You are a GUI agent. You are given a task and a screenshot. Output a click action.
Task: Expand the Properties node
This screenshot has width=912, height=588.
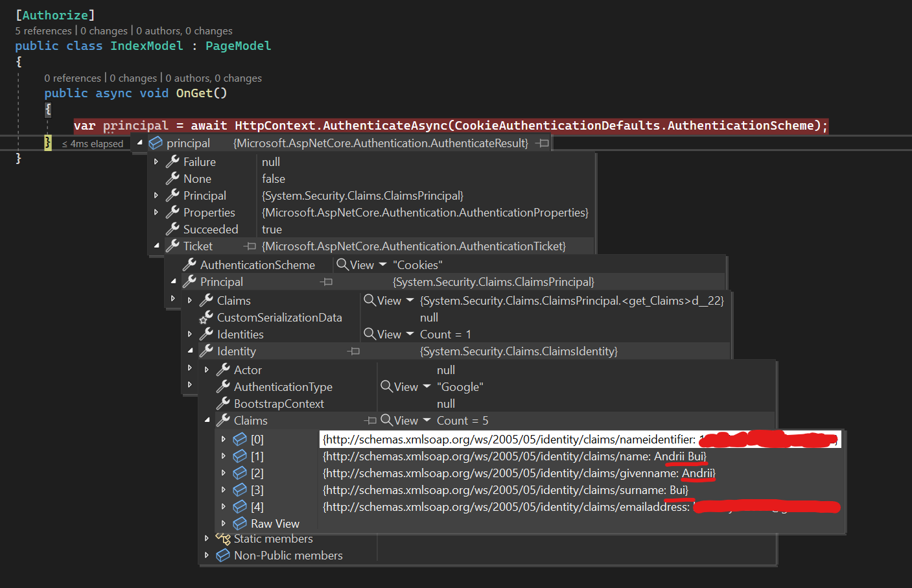[x=156, y=212]
